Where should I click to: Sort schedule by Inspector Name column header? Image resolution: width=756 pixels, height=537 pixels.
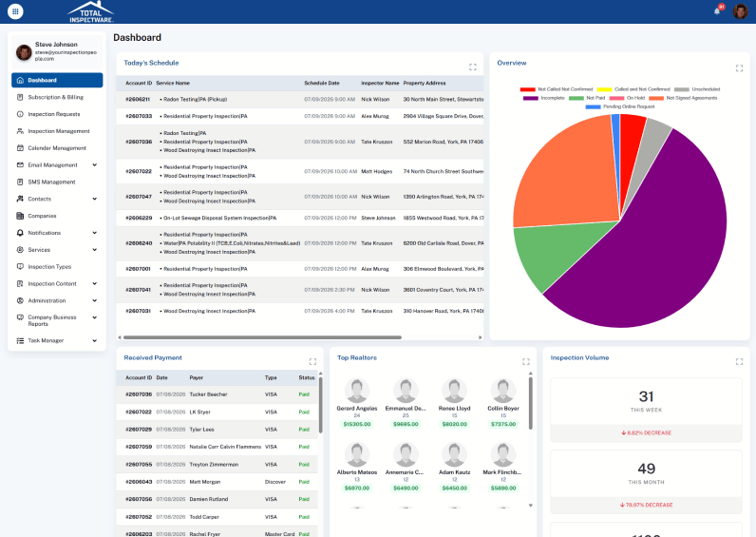point(380,83)
